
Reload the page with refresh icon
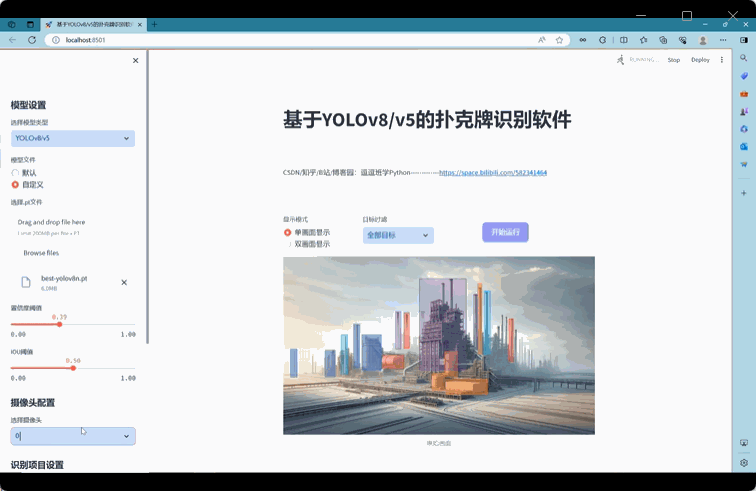pyautogui.click(x=32, y=40)
